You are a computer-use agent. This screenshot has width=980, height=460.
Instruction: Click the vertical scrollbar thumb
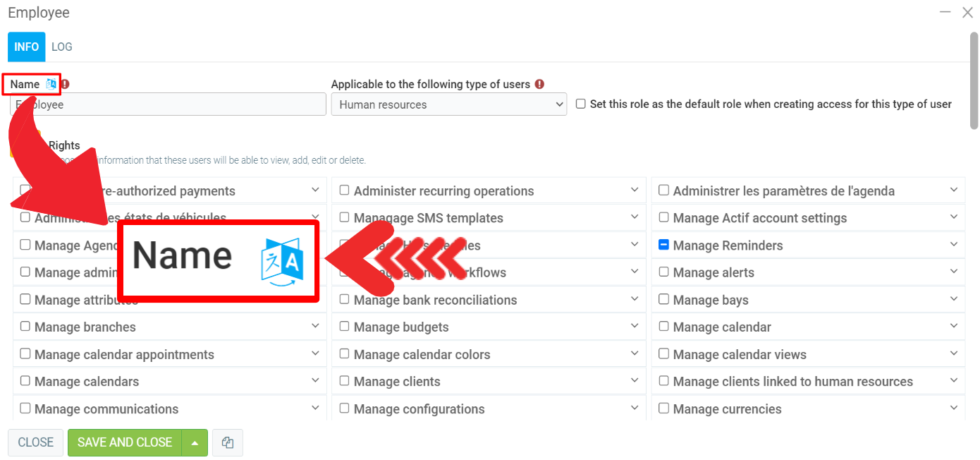974,81
